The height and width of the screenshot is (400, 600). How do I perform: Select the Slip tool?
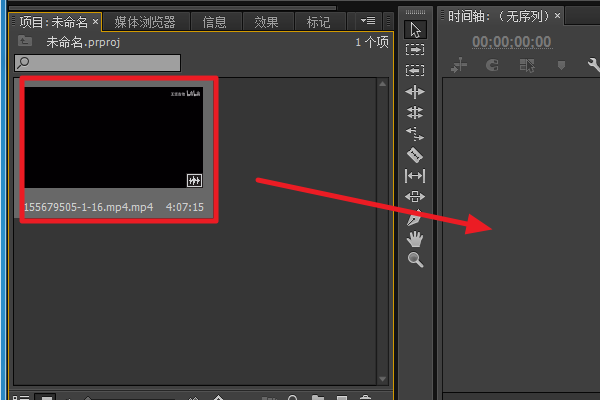click(x=415, y=176)
